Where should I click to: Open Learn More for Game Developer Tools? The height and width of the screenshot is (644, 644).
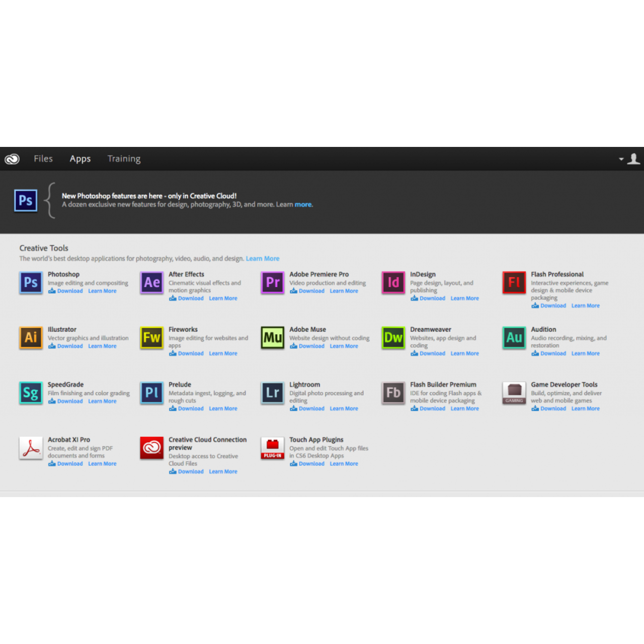click(x=585, y=409)
